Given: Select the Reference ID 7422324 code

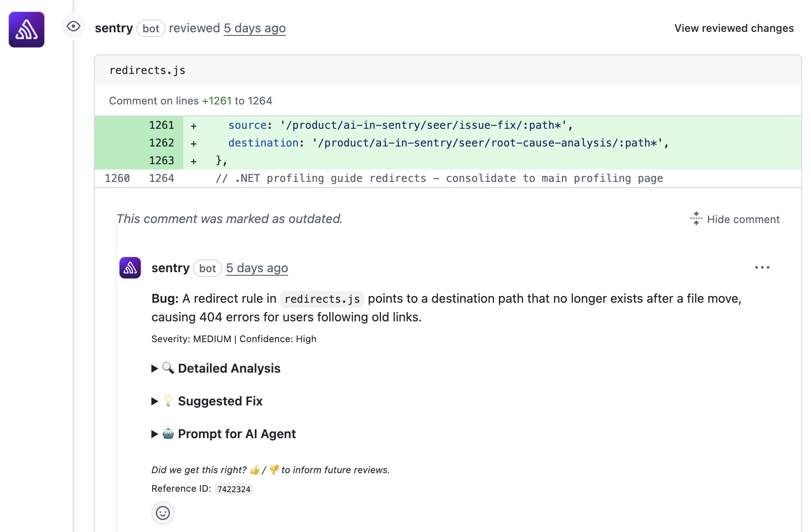Looking at the screenshot, I should 233,489.
